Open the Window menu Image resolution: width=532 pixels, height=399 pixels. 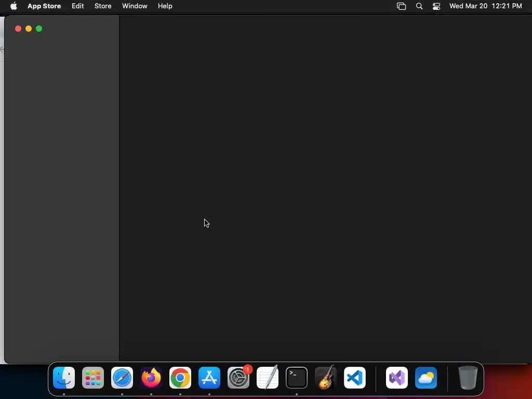(135, 6)
